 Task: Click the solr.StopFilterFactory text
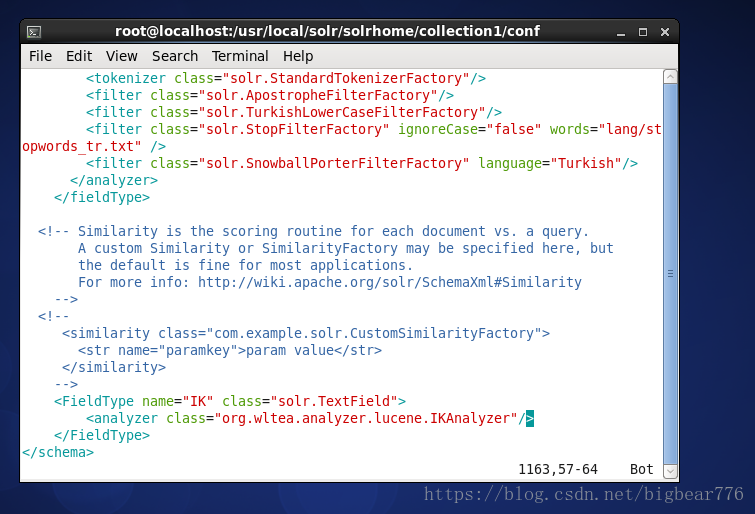click(x=293, y=129)
